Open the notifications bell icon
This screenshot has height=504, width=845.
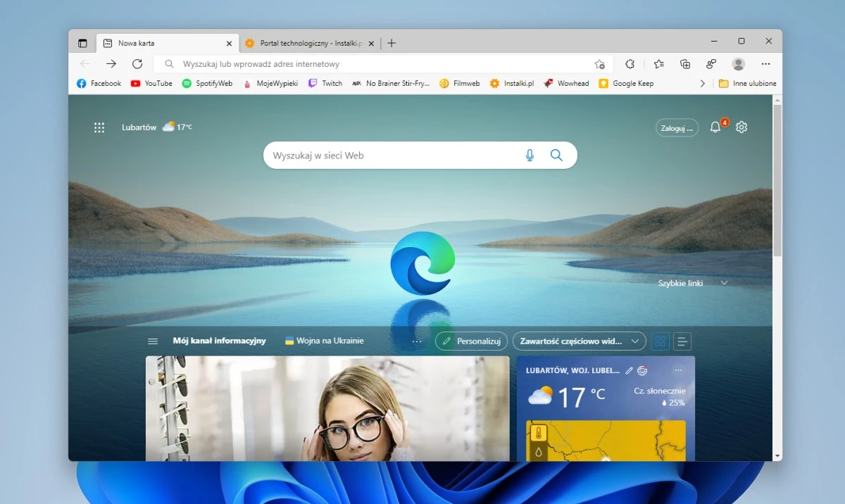716,127
